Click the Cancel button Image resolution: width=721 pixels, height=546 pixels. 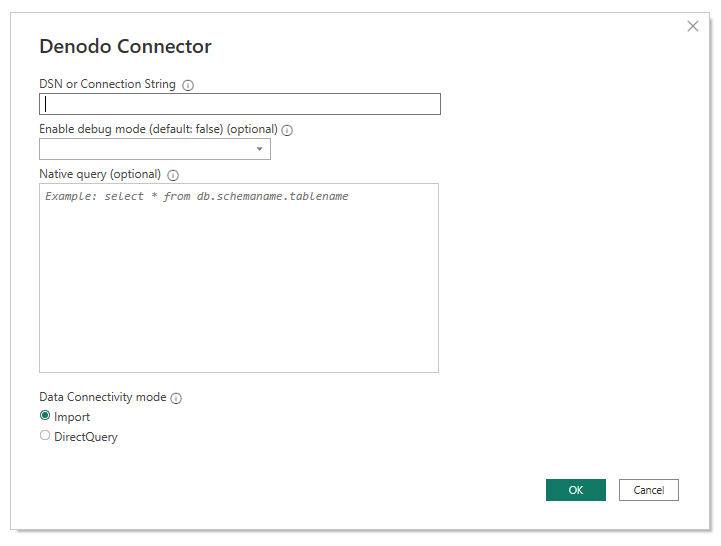tap(649, 490)
